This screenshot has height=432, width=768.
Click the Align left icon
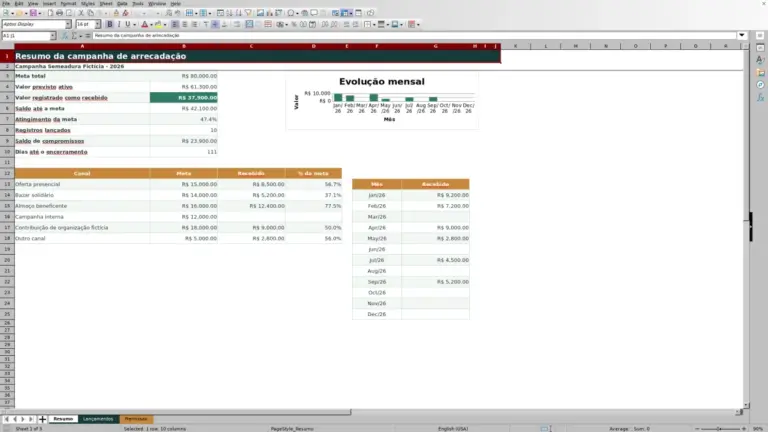175,24
